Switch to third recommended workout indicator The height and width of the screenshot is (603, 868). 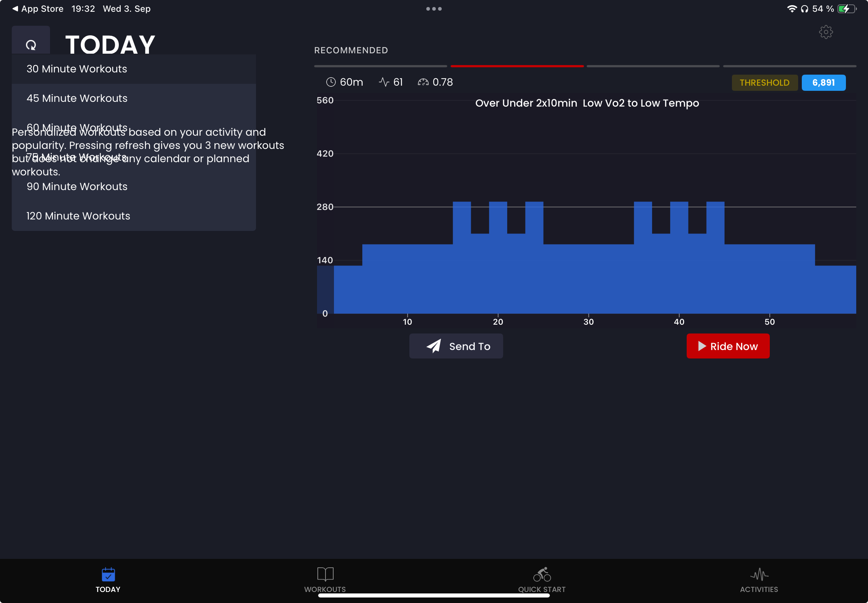point(653,66)
